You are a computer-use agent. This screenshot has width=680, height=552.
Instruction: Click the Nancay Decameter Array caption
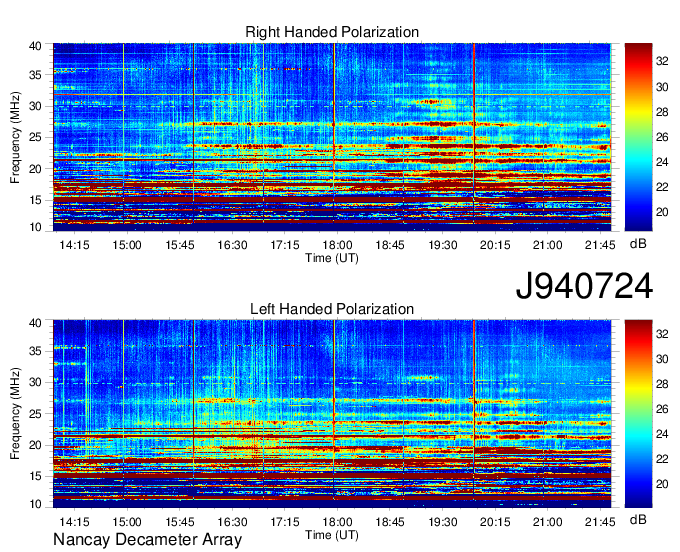click(147, 540)
